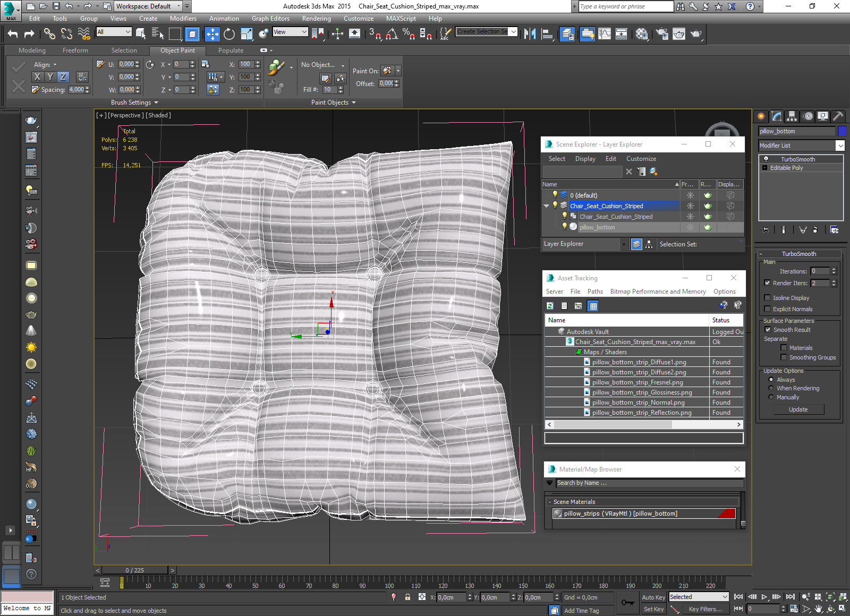Click the Key Filters button
Viewport: 850px width, 616px height.
click(x=705, y=609)
